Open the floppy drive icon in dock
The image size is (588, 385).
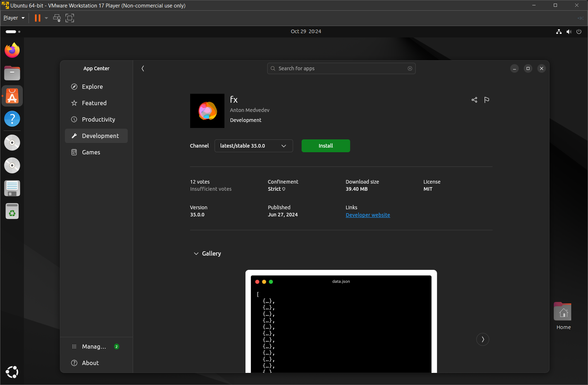(12, 188)
